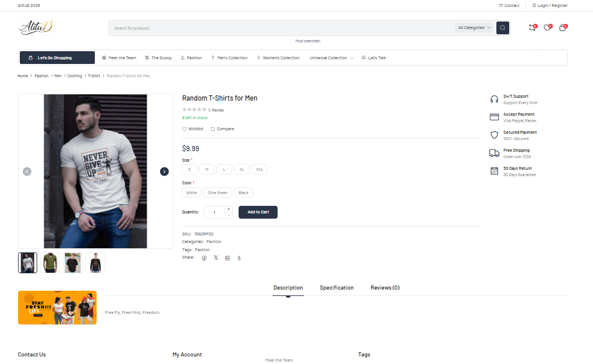The height and width of the screenshot is (364, 593).
Task: Select the white t-shirt thumbnail
Action: (x=27, y=263)
